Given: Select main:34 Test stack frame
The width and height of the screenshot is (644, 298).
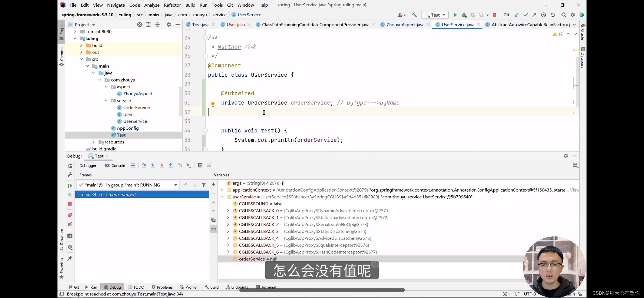Looking at the screenshot, I should point(142,194).
